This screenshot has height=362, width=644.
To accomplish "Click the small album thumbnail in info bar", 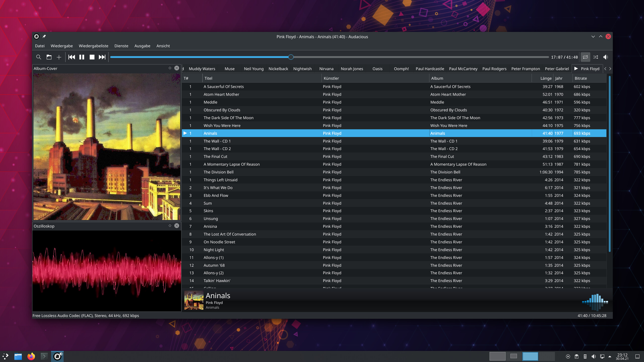I will click(194, 300).
